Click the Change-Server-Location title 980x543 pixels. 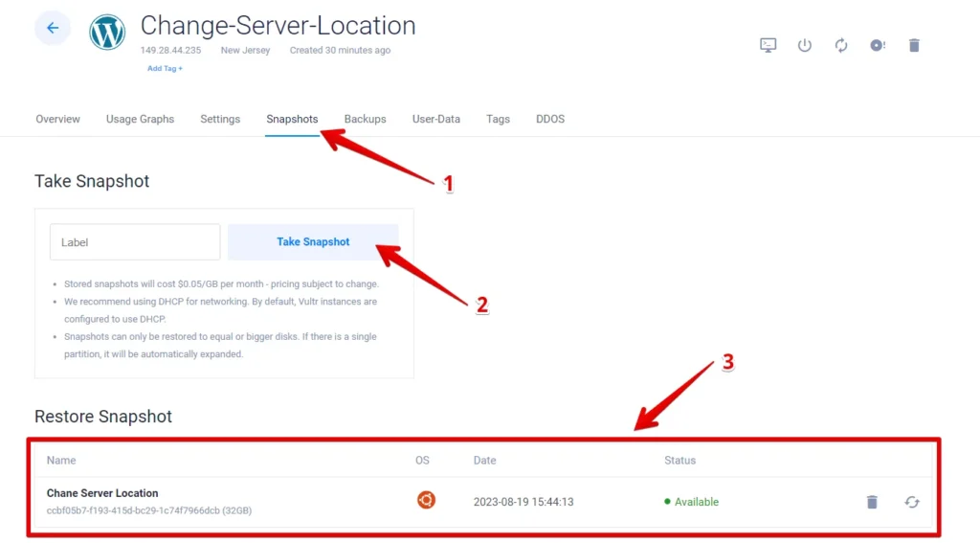pos(278,26)
